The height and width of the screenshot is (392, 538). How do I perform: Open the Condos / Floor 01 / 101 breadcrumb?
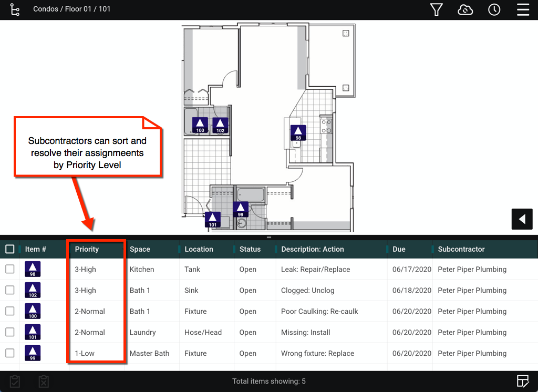(71, 9)
